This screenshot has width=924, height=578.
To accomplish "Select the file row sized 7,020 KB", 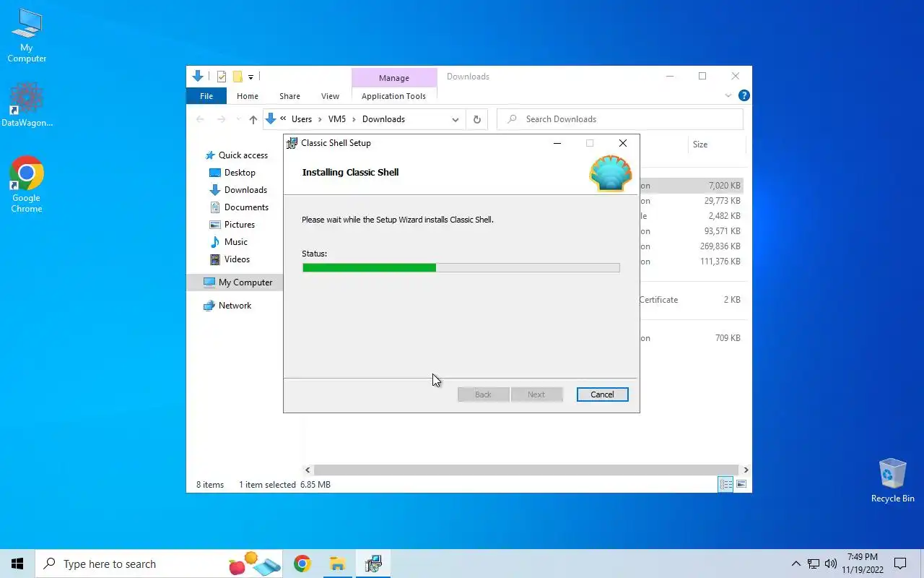I will [x=691, y=186].
